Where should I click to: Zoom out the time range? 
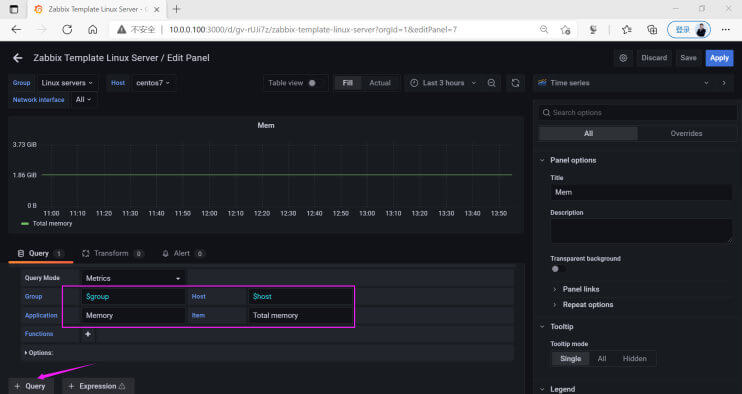click(x=492, y=83)
